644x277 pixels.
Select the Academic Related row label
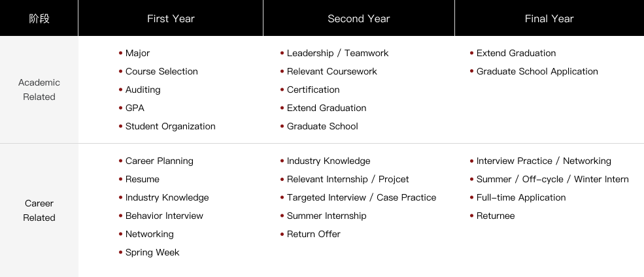tap(39, 90)
